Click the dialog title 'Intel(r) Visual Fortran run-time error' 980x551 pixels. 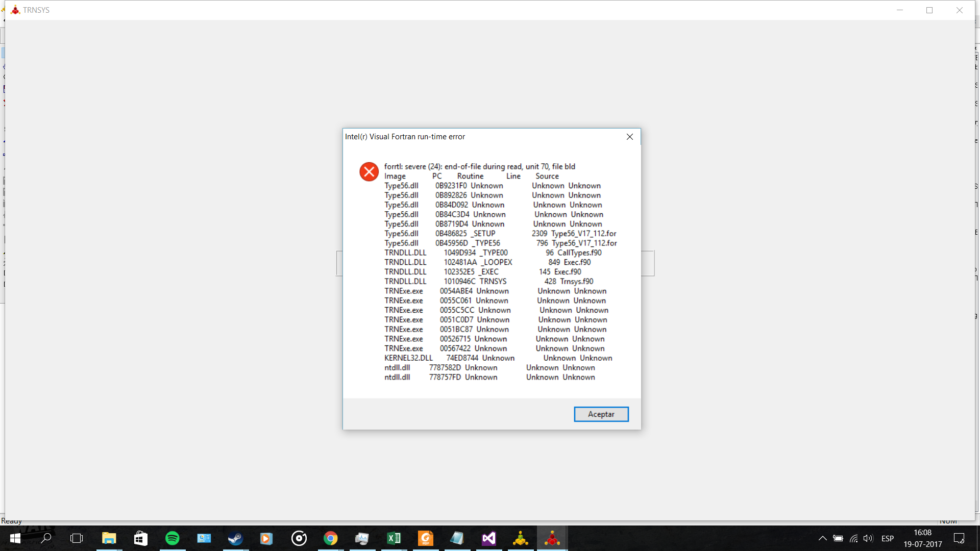405,137
